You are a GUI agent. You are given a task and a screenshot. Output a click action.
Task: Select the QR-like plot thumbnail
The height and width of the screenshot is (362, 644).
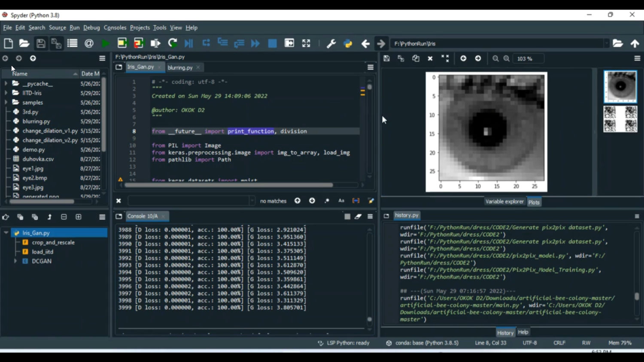620,119
